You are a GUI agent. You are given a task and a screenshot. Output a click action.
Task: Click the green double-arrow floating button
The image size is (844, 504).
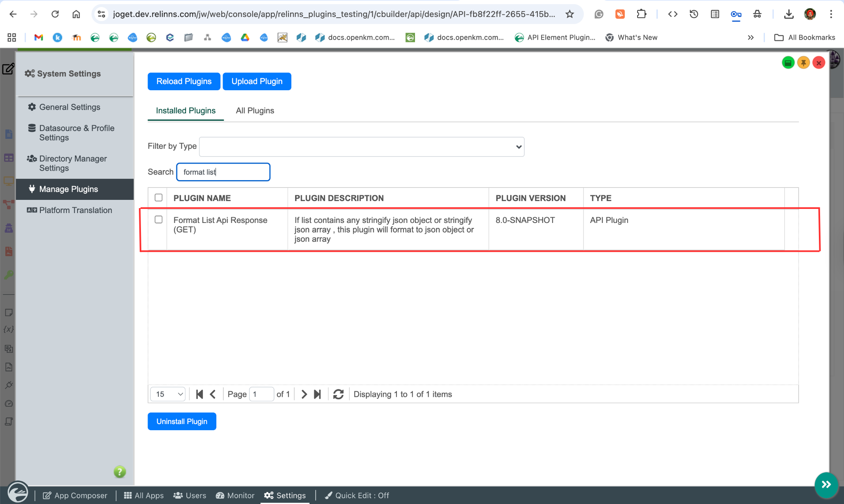826,485
